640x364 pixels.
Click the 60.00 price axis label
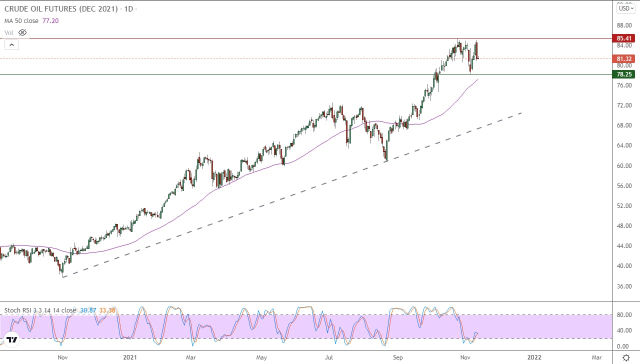pyautogui.click(x=625, y=165)
